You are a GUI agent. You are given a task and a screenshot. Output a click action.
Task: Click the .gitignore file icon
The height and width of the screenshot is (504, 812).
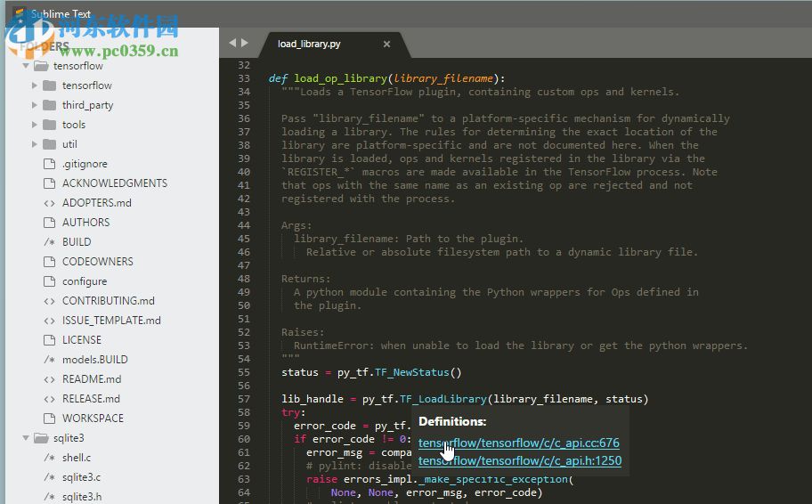coord(50,164)
